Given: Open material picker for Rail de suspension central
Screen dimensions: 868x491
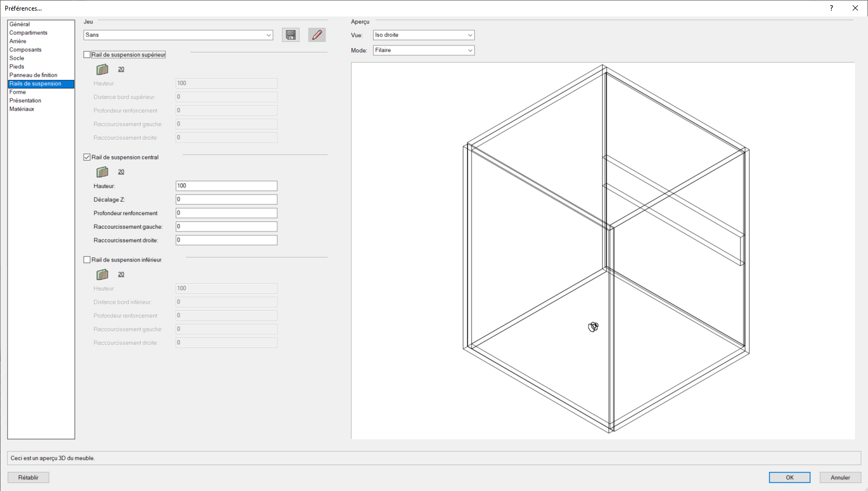Looking at the screenshot, I should tap(102, 172).
